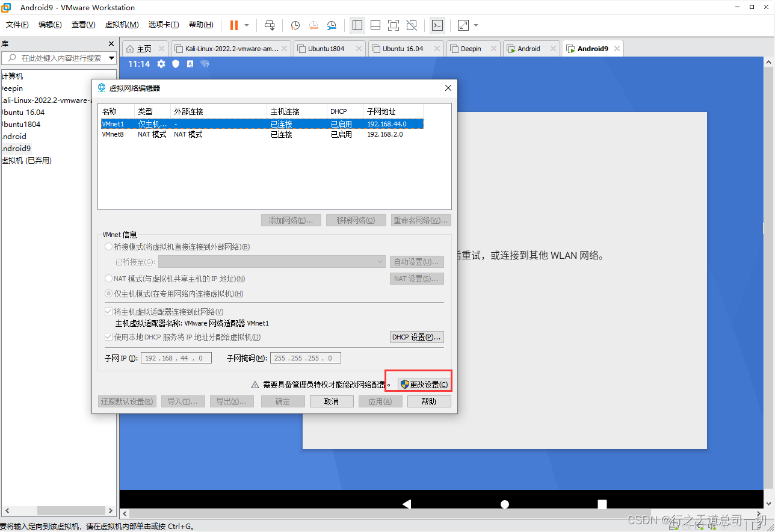The width and height of the screenshot is (775, 532).
Task: Click the Console view terminal icon
Action: 438,25
